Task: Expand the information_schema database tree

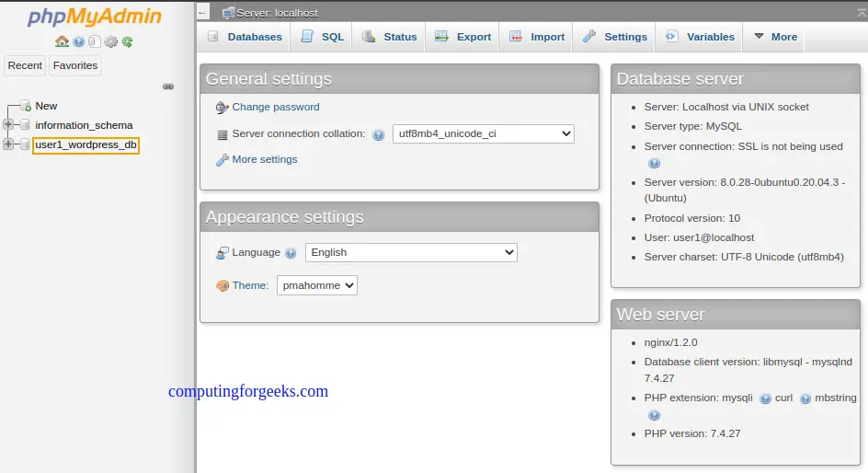Action: 8,124
